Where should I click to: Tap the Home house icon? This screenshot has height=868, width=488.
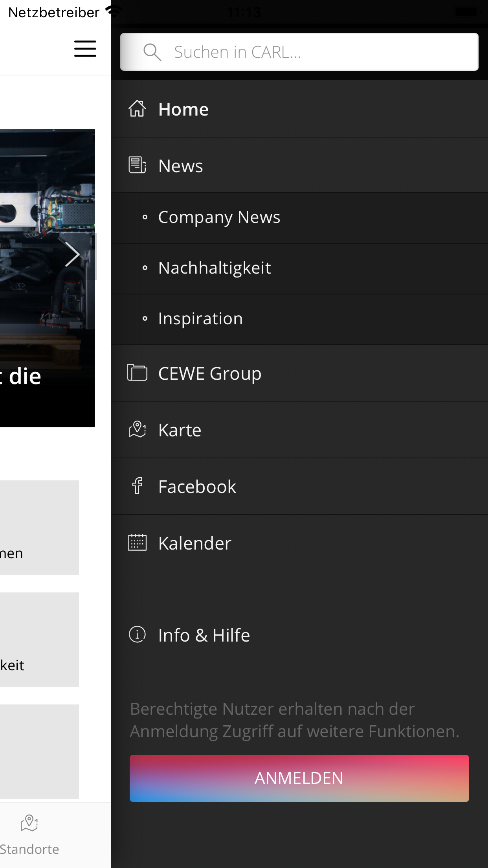click(137, 109)
